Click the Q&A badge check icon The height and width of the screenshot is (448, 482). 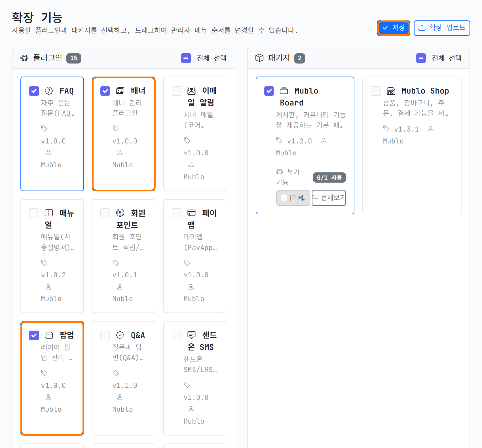tap(120, 335)
